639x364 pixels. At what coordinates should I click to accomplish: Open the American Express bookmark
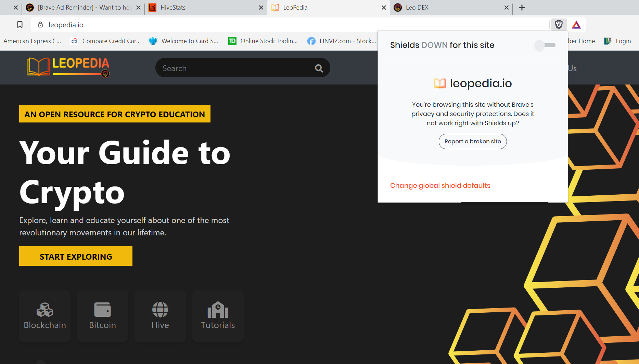[32, 41]
